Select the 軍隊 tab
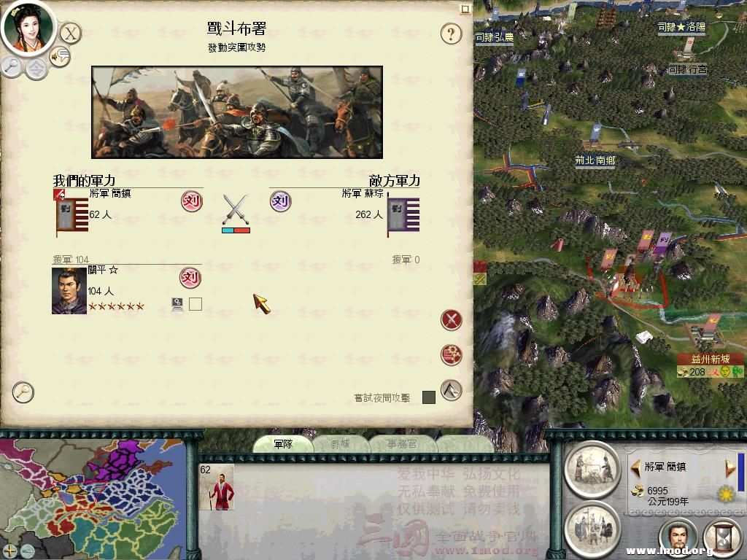The width and height of the screenshot is (747, 560). (x=283, y=444)
